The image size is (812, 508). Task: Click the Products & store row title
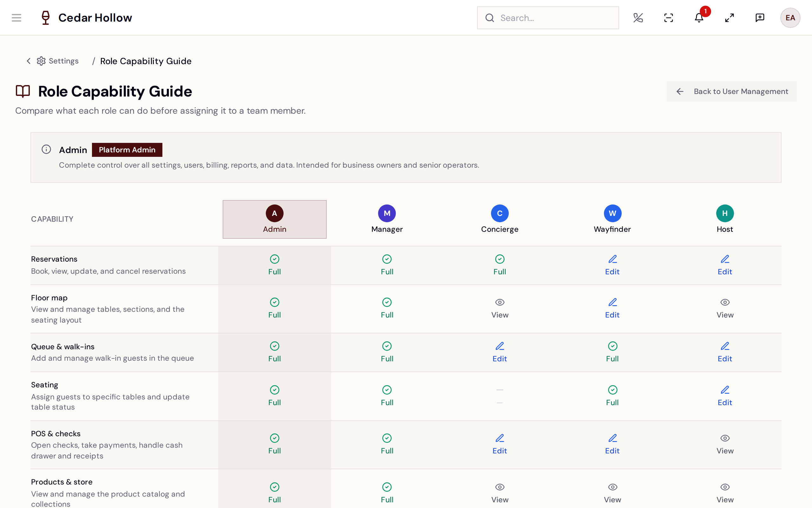tap(62, 482)
